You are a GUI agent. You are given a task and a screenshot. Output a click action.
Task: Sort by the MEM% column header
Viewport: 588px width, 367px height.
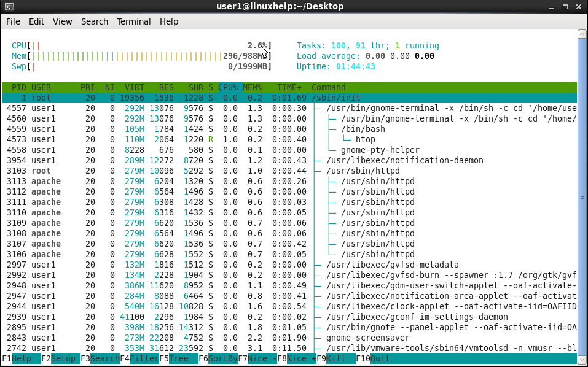click(253, 87)
